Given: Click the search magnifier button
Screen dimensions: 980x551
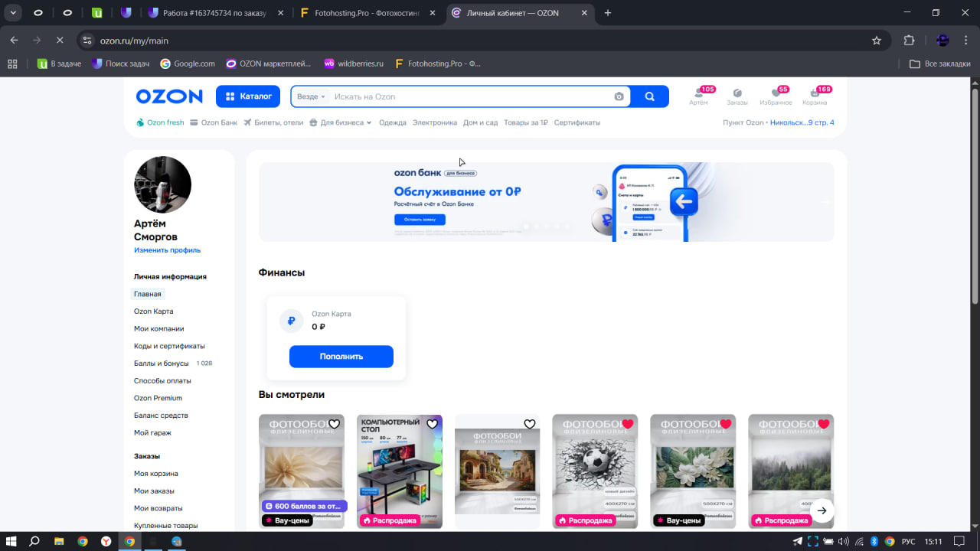Looking at the screenshot, I should point(649,96).
